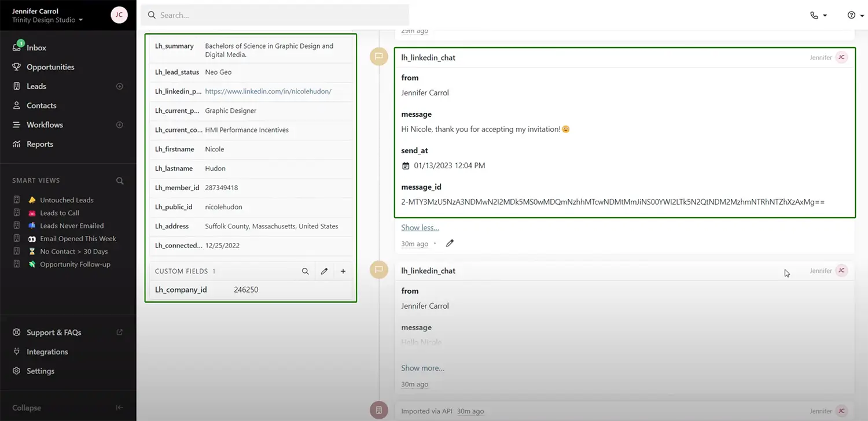Click the plus icon in Custom Fields
This screenshot has height=421, width=868.
pos(343,271)
